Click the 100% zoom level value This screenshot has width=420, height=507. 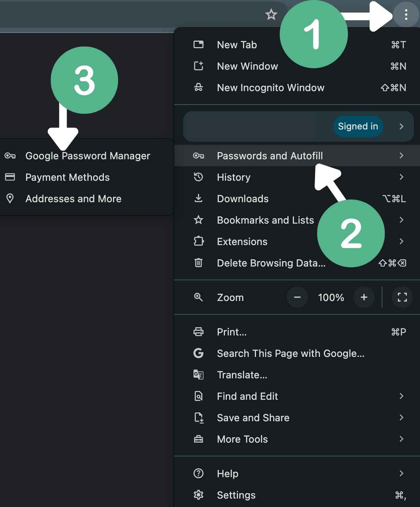pyautogui.click(x=331, y=298)
